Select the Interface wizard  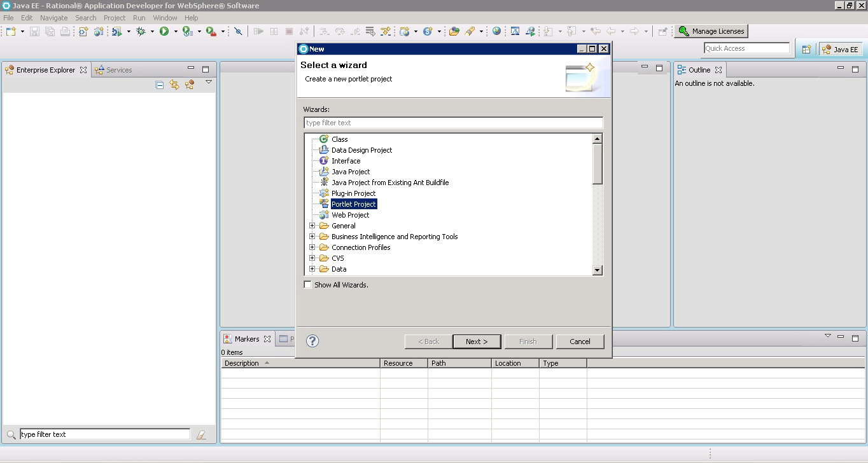(346, 161)
